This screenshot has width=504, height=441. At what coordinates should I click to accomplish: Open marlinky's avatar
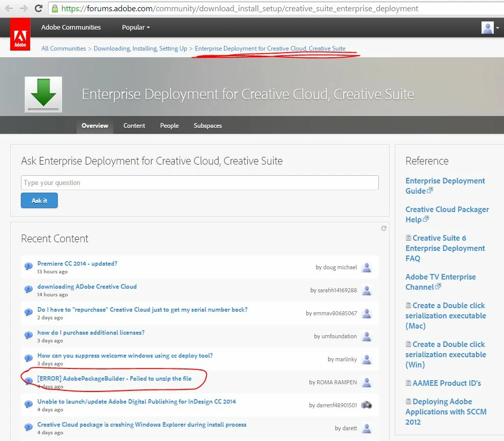pos(367,359)
